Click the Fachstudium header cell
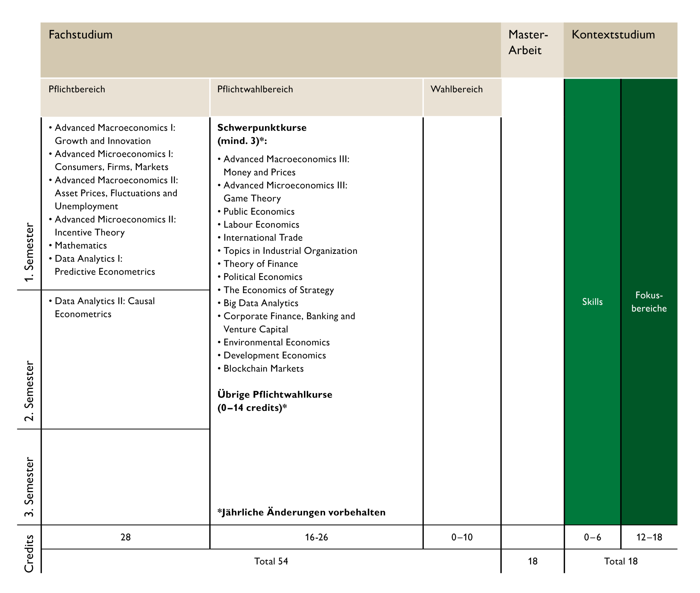The width and height of the screenshot is (700, 593). pyautogui.click(x=81, y=35)
